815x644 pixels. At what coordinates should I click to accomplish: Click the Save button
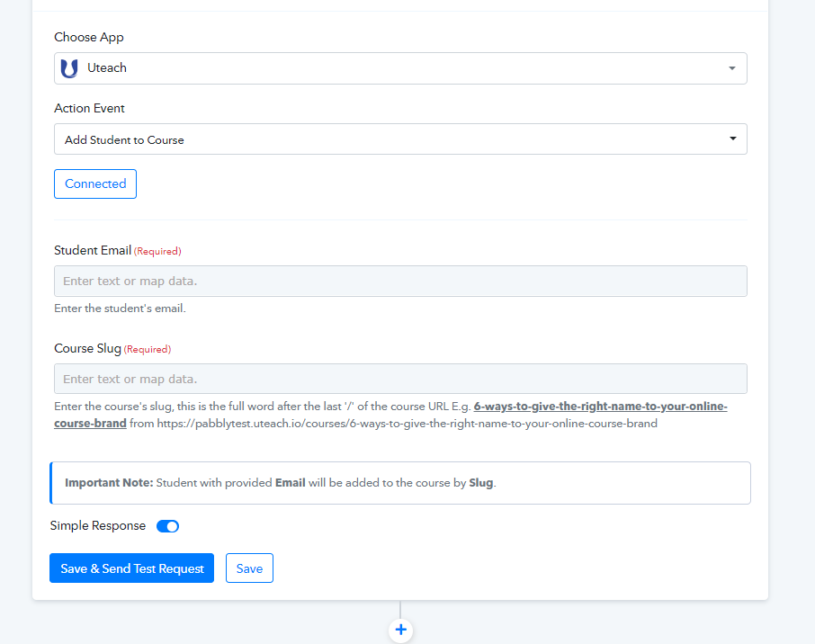click(x=249, y=568)
